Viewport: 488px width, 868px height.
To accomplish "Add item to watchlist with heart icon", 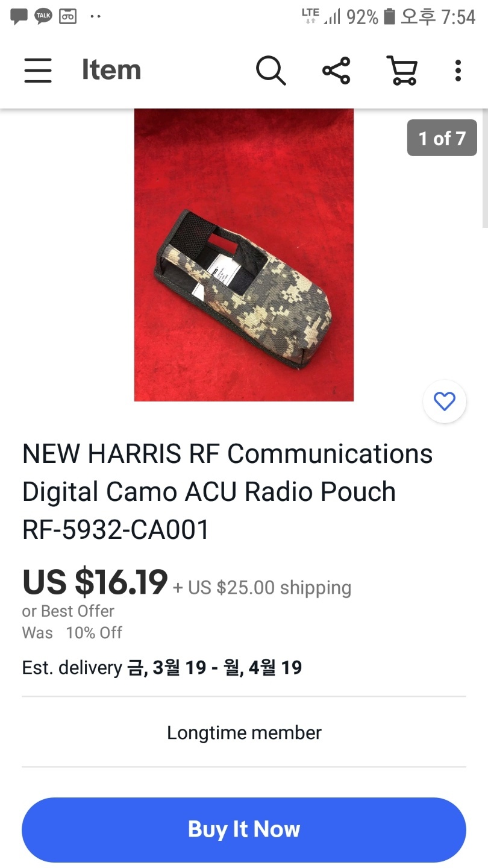I will pos(445,401).
